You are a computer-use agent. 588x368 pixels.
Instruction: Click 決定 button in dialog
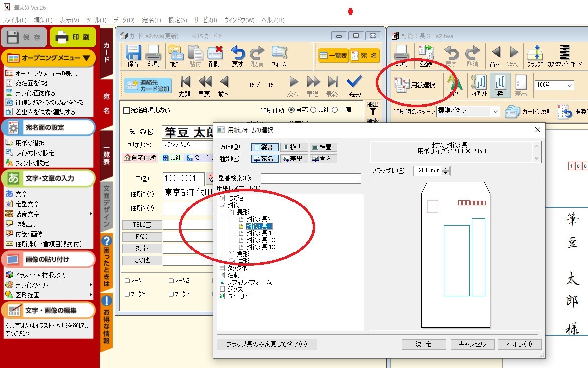(x=424, y=344)
